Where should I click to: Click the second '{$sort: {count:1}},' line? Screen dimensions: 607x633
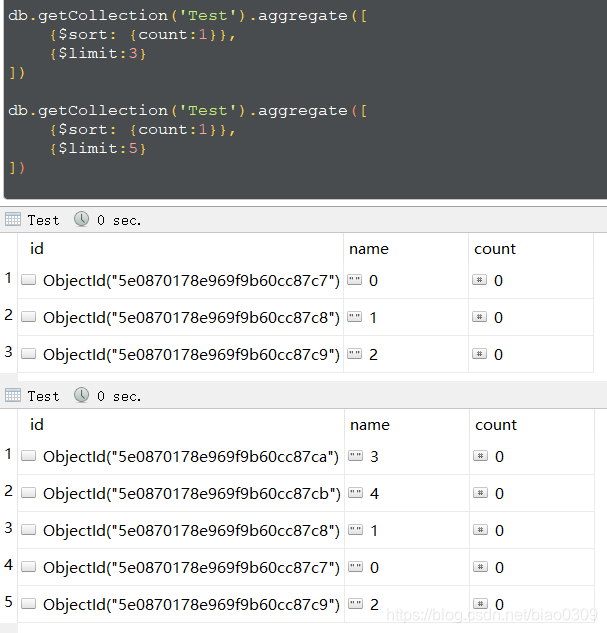(142, 129)
